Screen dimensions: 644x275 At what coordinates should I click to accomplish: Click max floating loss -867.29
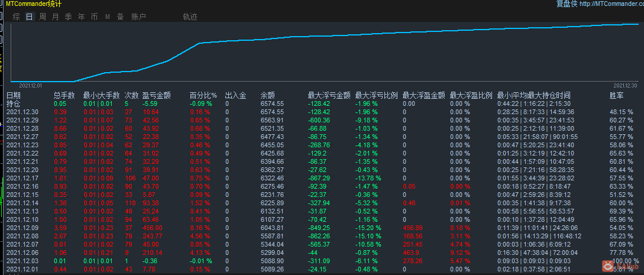coord(319,178)
